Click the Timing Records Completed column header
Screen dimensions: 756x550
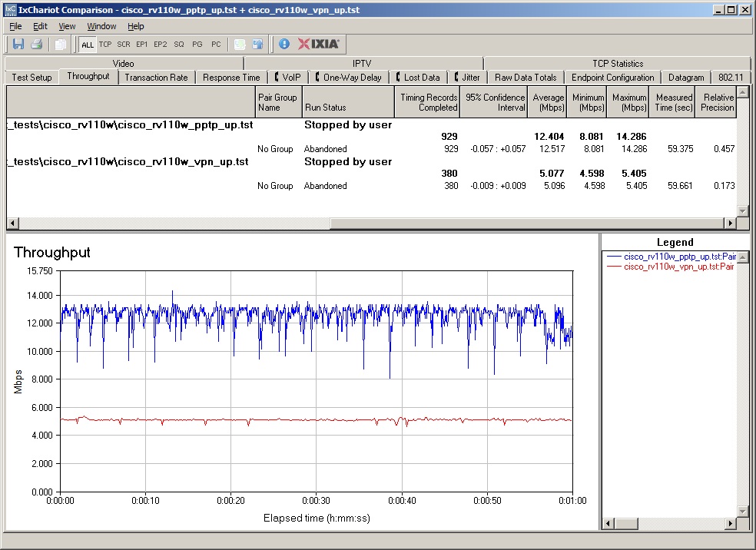click(x=427, y=102)
